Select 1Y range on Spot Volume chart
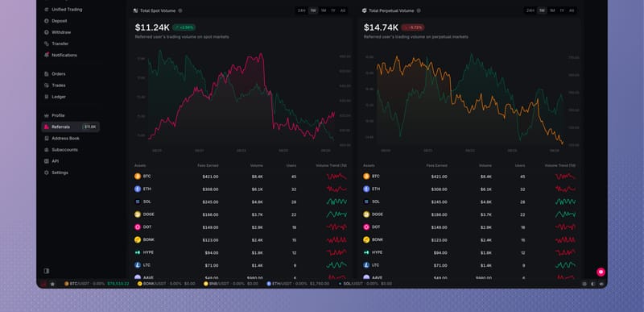This screenshot has height=312, width=644. pos(333,10)
